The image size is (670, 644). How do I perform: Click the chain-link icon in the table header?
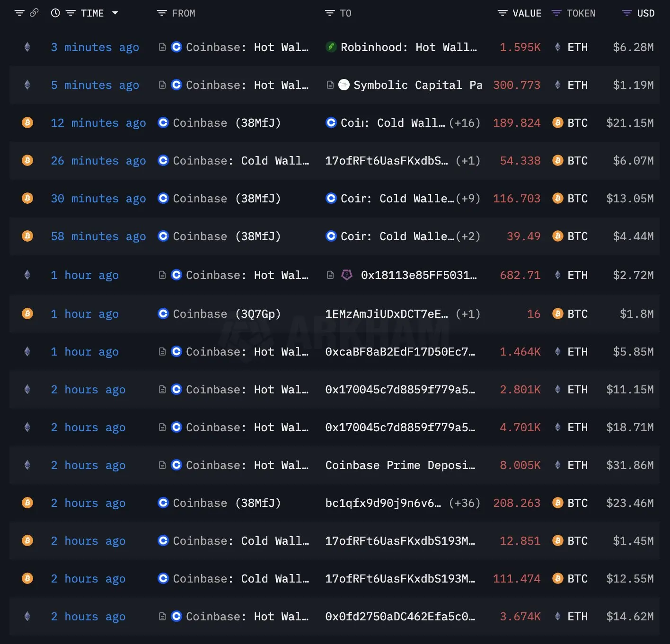pos(34,13)
